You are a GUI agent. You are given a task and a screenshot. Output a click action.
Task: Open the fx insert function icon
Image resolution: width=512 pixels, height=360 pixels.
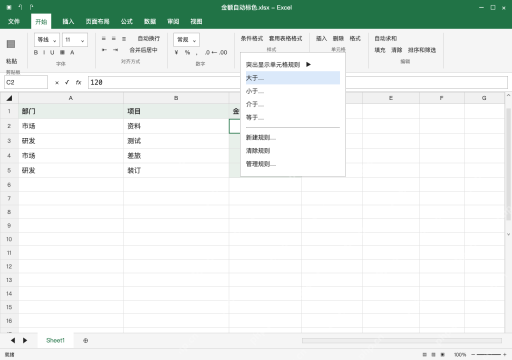coord(78,82)
